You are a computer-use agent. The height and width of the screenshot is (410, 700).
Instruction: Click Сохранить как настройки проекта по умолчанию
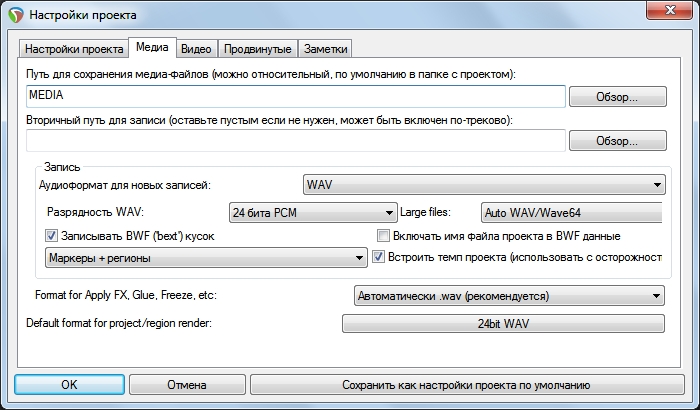[467, 385]
